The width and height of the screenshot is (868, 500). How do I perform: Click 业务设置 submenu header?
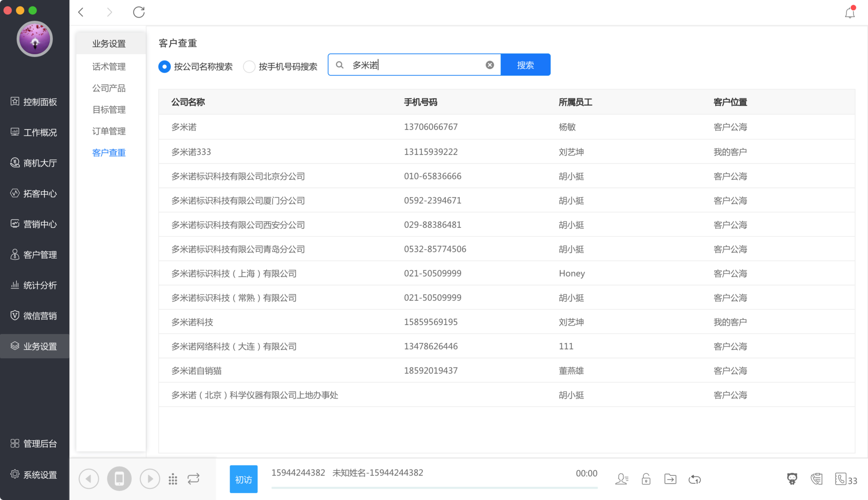click(x=109, y=44)
